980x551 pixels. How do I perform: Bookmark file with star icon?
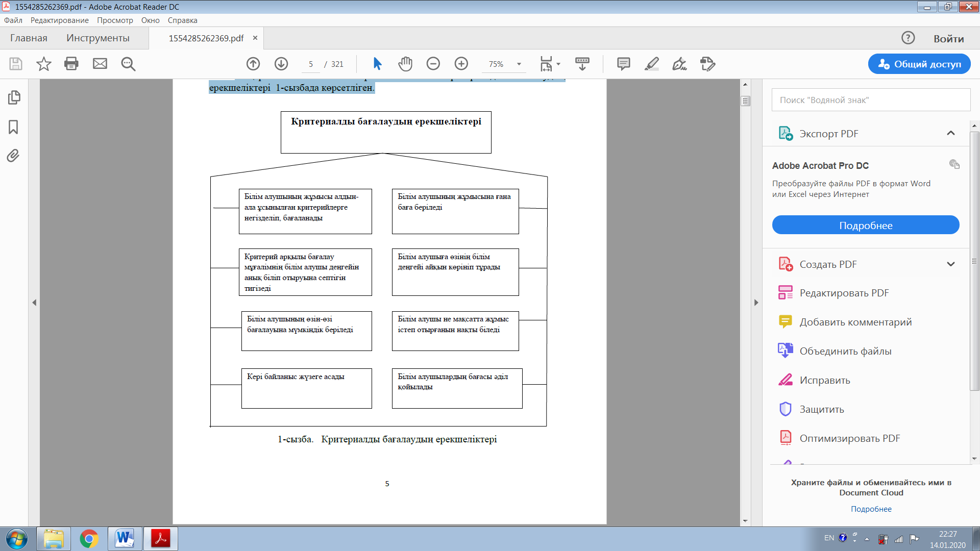tap(44, 64)
